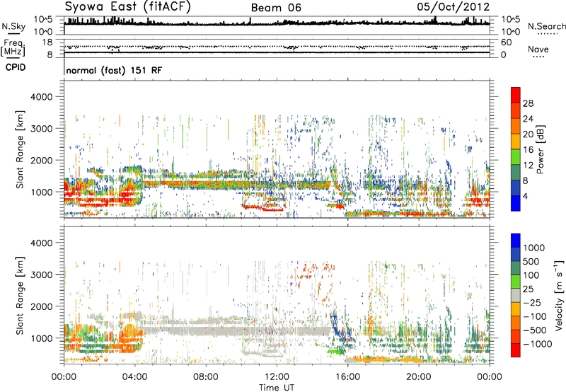Screen dimensions: 566x392
Task: Click the orange low-range velocity band after 16:00
Action: [384, 359]
